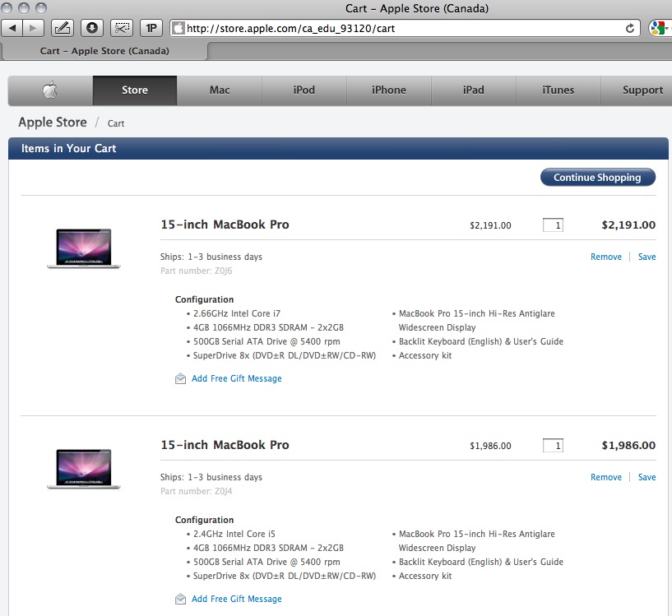The image size is (672, 616).
Task: Remove the $1,986.00 MacBook Pro from cart
Action: coord(606,477)
